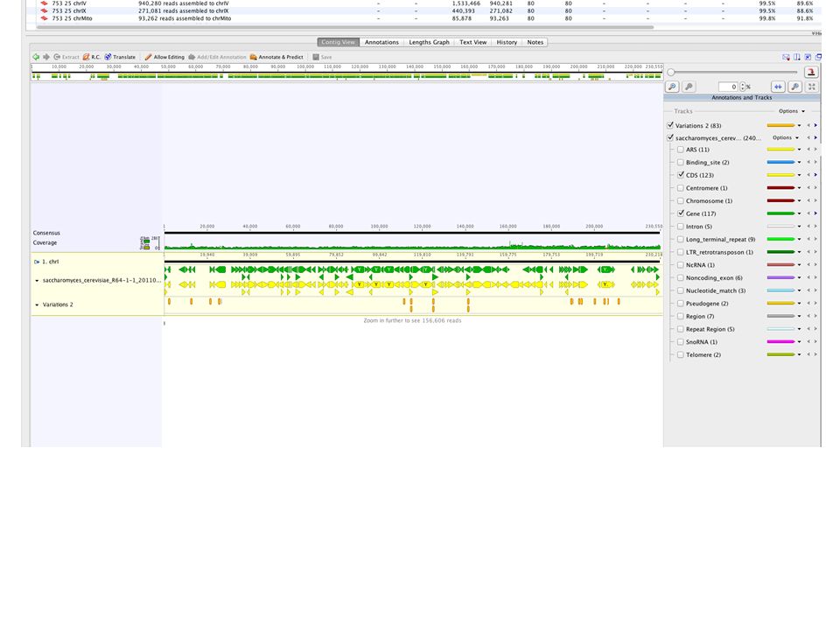Uncheck the saccharomyces_cerev track checkbox
The image size is (840, 630).
tap(670, 137)
